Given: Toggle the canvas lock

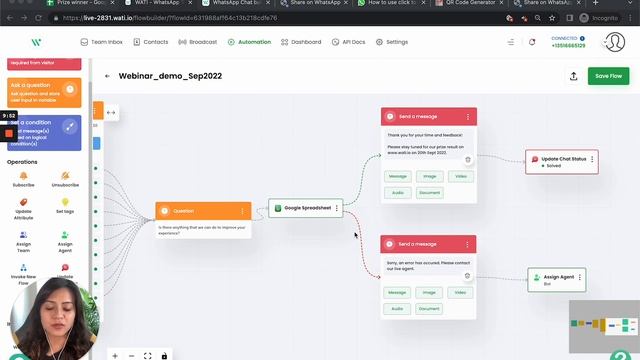Looking at the screenshot, I should coord(164,356).
